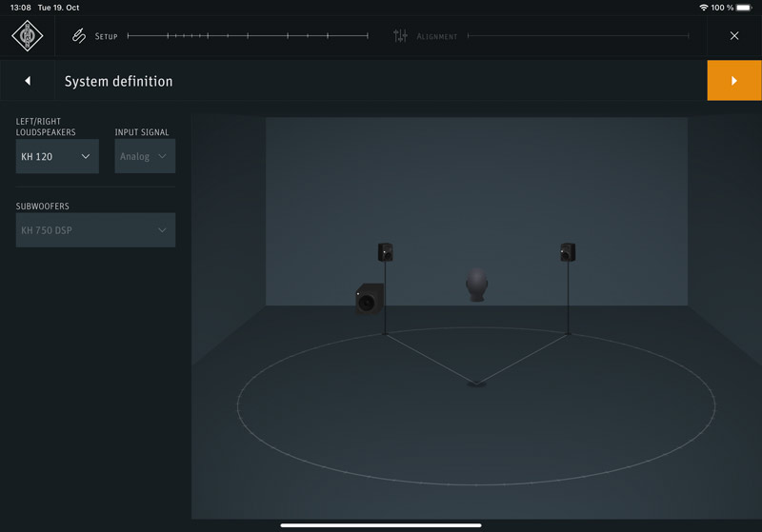Select the right loudspeaker in the room
Screen dimensions: 762x532
click(x=568, y=252)
